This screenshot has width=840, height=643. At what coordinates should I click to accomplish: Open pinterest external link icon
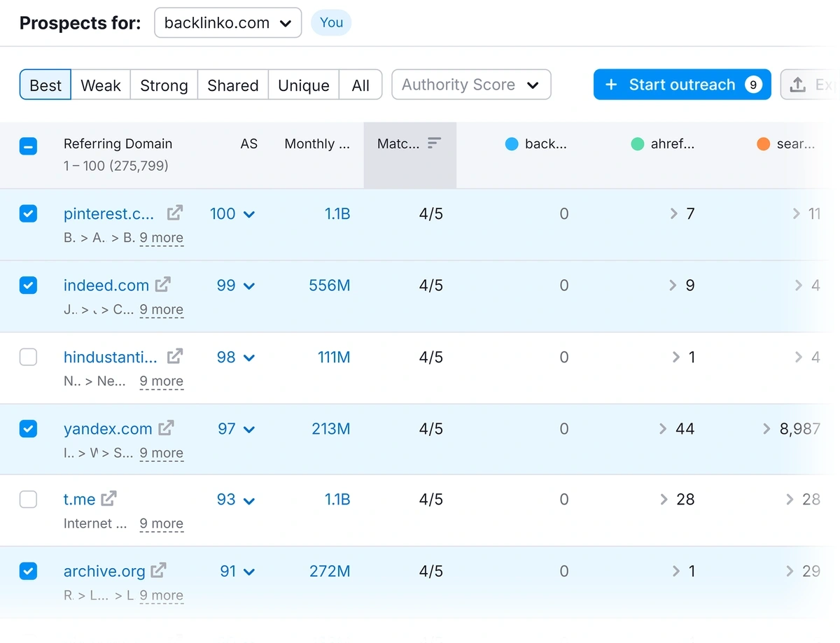click(174, 213)
